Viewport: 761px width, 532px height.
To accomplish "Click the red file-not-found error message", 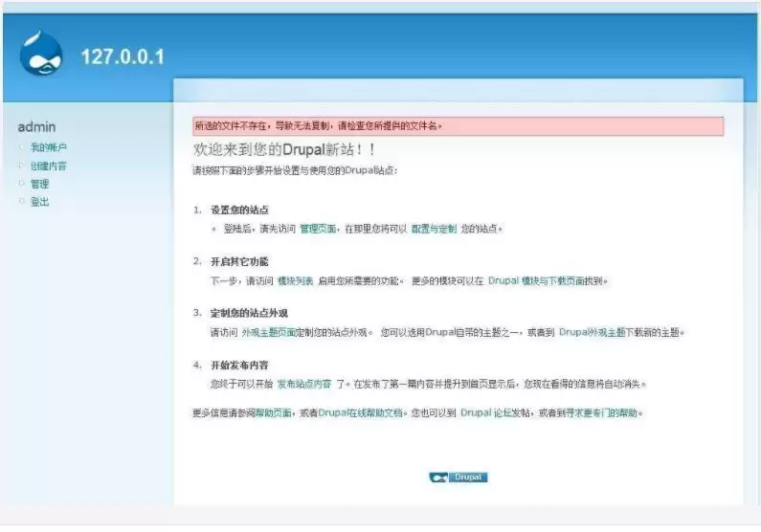I will [x=459, y=126].
